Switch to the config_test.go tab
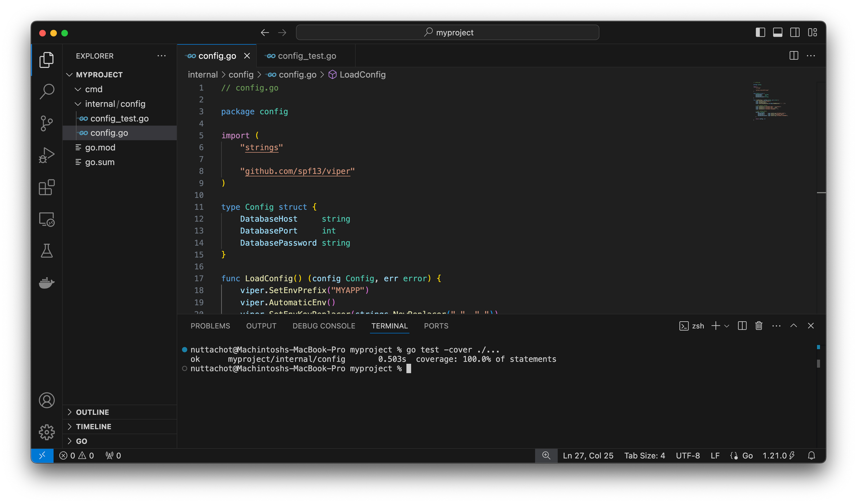This screenshot has height=504, width=857. (306, 56)
